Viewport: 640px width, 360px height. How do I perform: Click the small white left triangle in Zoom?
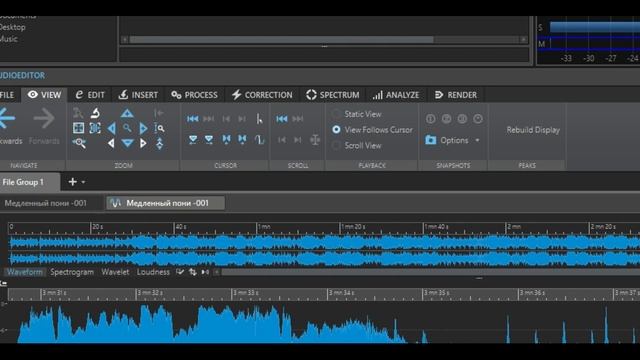(x=111, y=143)
